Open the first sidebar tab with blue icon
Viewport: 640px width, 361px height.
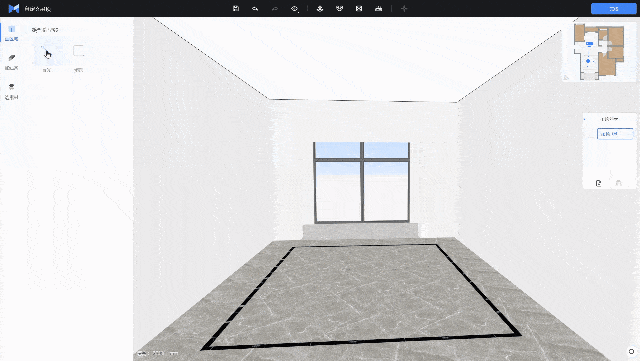coord(11,33)
